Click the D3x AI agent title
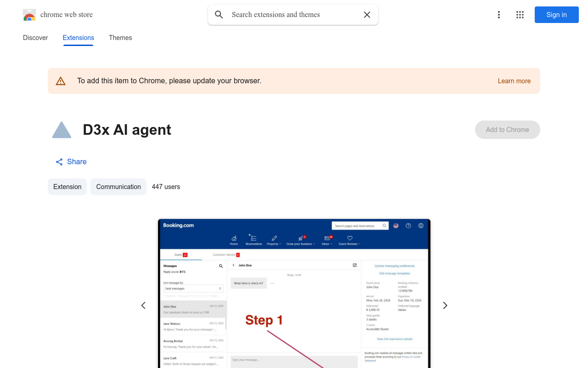This screenshot has height=368, width=588. [x=127, y=130]
